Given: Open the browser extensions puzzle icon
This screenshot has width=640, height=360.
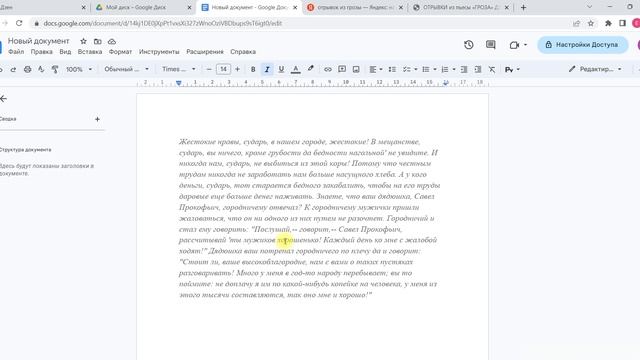Looking at the screenshot, I should point(608,23).
